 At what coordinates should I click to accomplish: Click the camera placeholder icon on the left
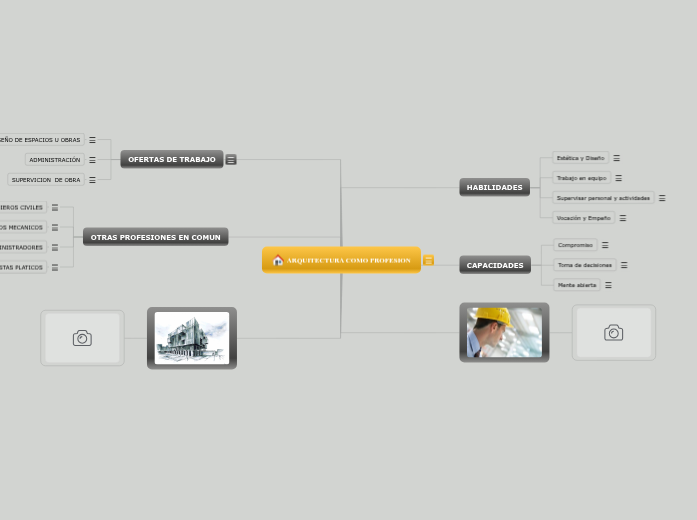82,338
